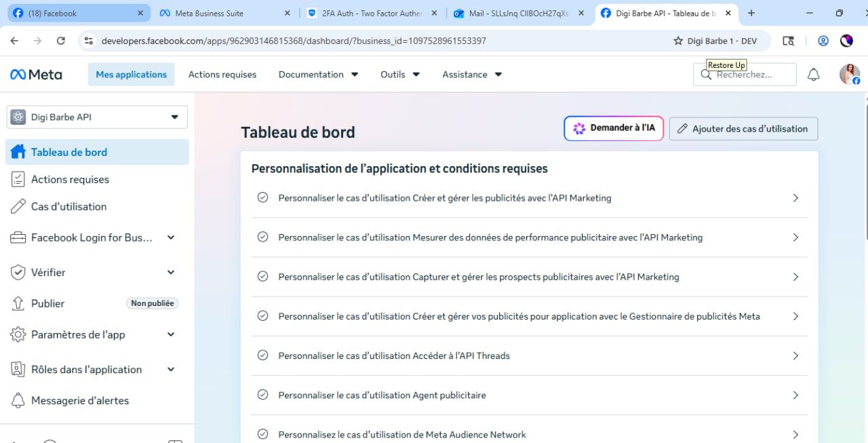Click the Non publiée status badge
Viewport: 868px width, 443px height.
coord(153,303)
